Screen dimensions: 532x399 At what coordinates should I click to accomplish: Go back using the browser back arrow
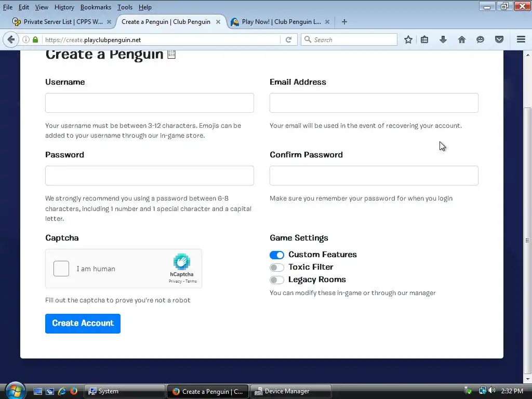[x=10, y=39]
